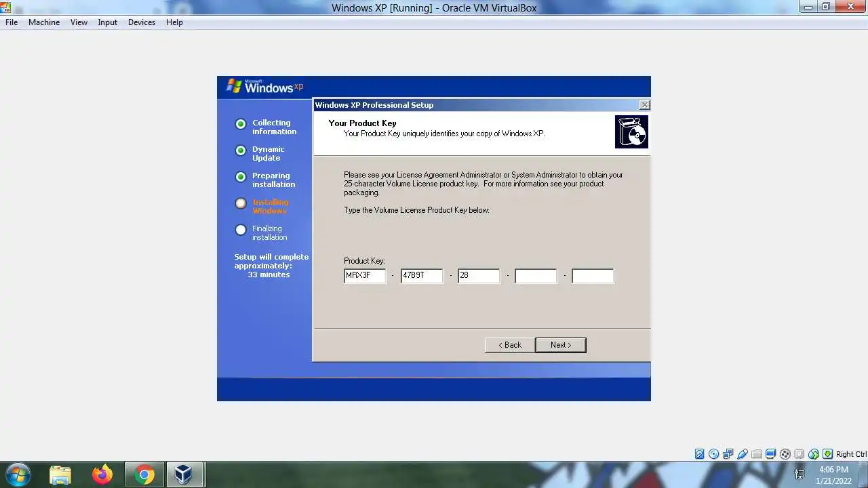Image resolution: width=868 pixels, height=488 pixels.
Task: Open the Devices menu
Action: [x=142, y=22]
